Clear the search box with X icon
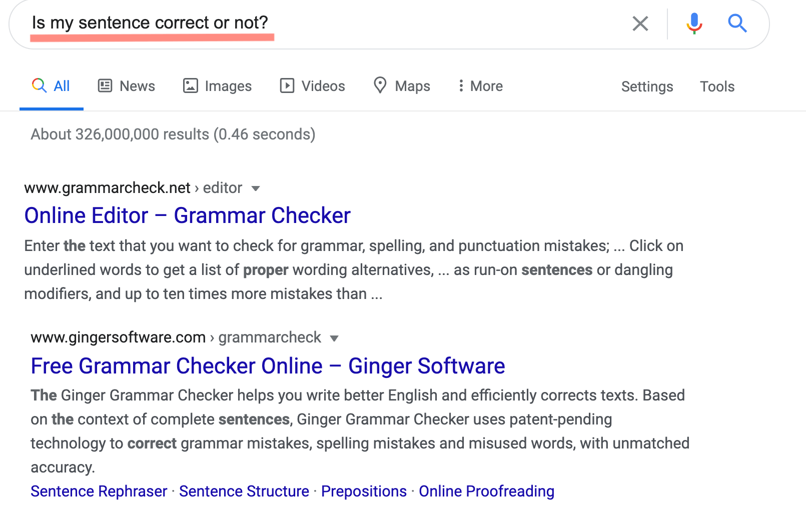Viewport: 806px width, 532px height. click(x=640, y=23)
